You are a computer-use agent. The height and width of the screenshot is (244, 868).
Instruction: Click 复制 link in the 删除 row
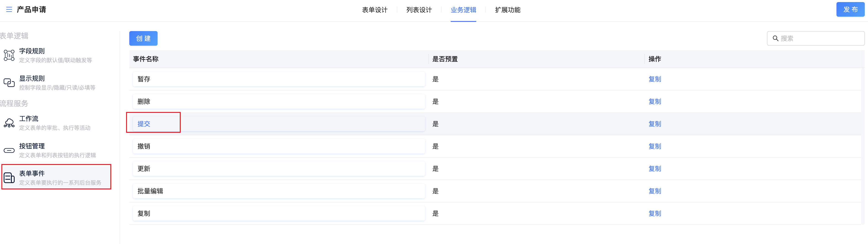(x=654, y=101)
